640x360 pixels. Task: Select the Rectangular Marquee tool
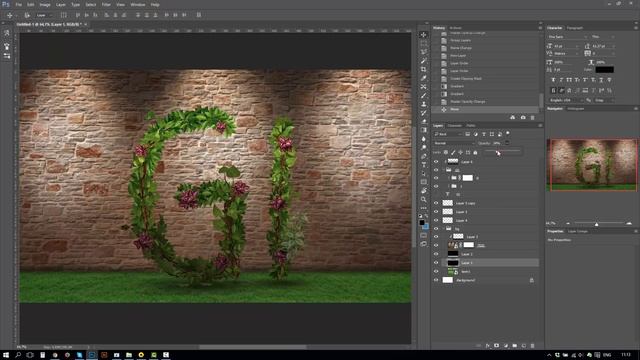tap(424, 43)
